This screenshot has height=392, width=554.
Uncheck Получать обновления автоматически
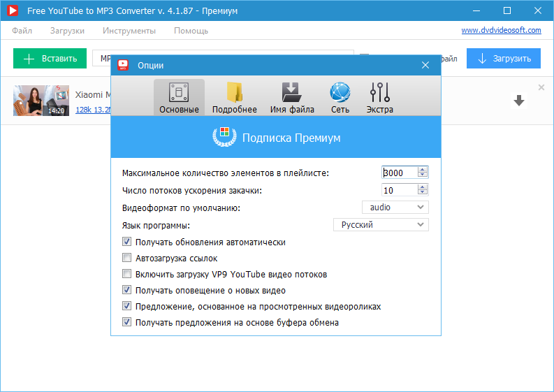tap(126, 242)
